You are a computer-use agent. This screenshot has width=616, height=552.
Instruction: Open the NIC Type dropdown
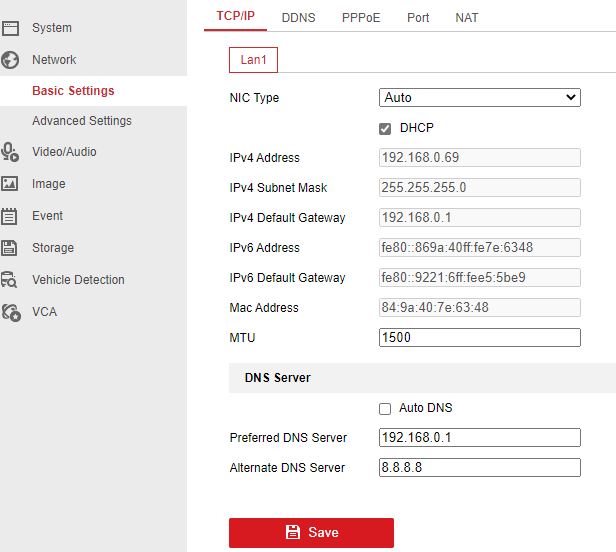click(x=480, y=98)
